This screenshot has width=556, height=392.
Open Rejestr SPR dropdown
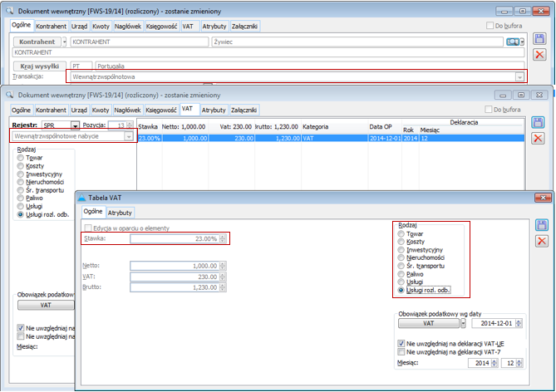[x=75, y=125]
